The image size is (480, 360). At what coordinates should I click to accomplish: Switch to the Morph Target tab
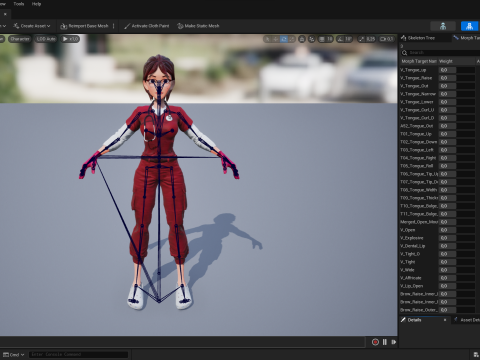[467, 38]
